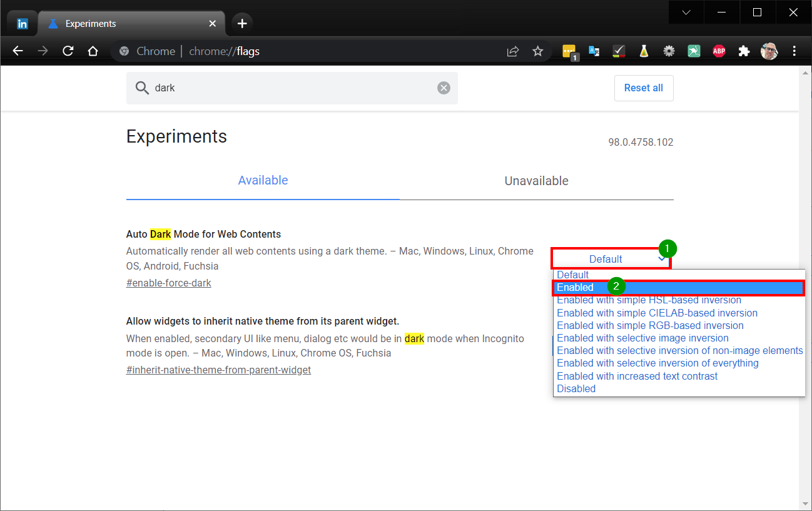Open the yellow extension with badge 1
The image size is (812, 511).
click(x=569, y=52)
